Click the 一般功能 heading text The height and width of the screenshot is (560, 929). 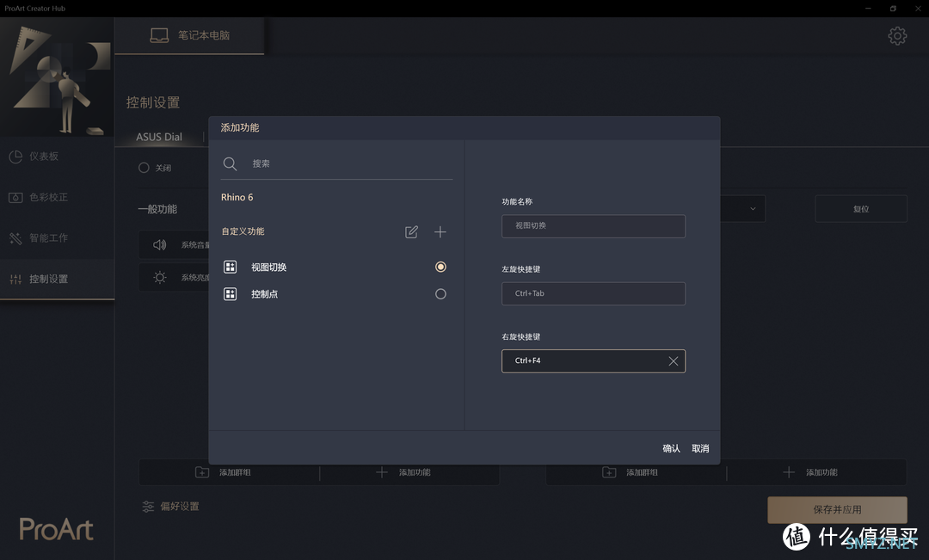(x=157, y=209)
